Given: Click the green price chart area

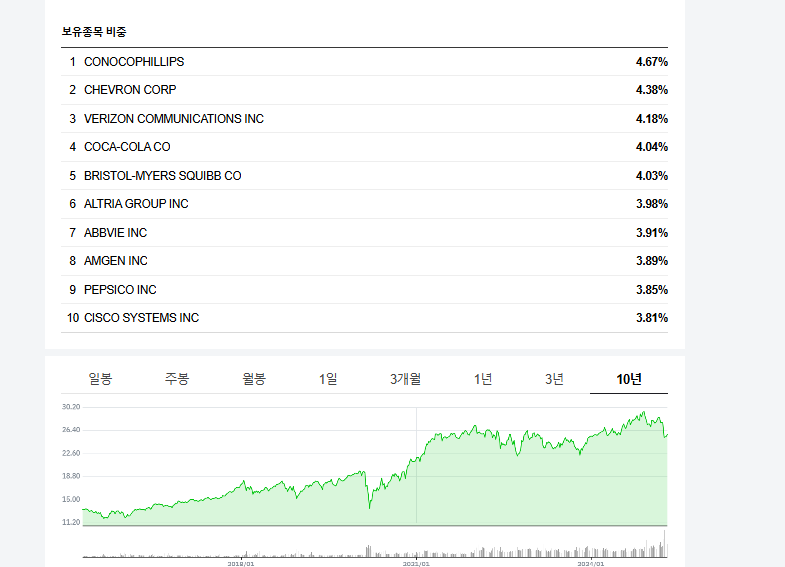Looking at the screenshot, I should (x=375, y=468).
